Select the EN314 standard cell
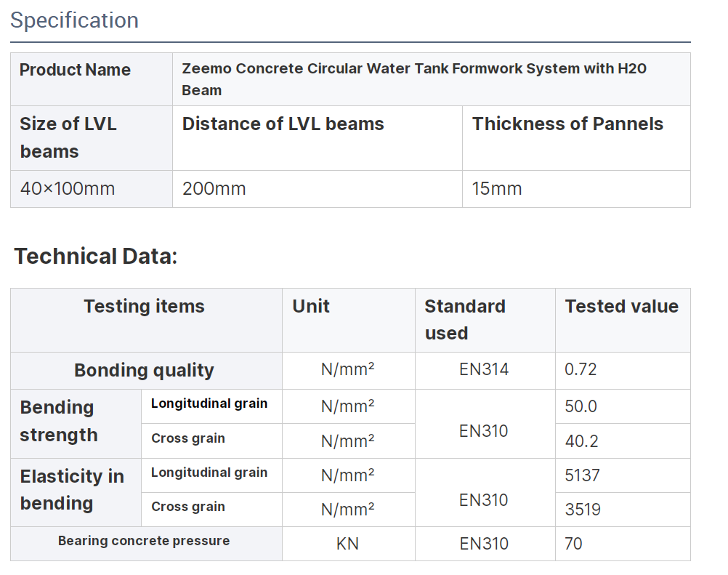Screen dimensions: 728x575 [484, 369]
